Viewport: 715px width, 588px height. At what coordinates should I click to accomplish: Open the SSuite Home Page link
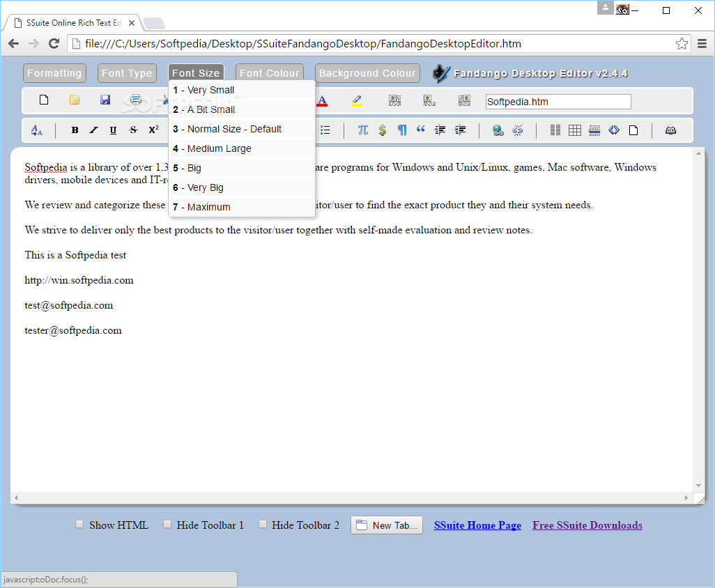(477, 525)
